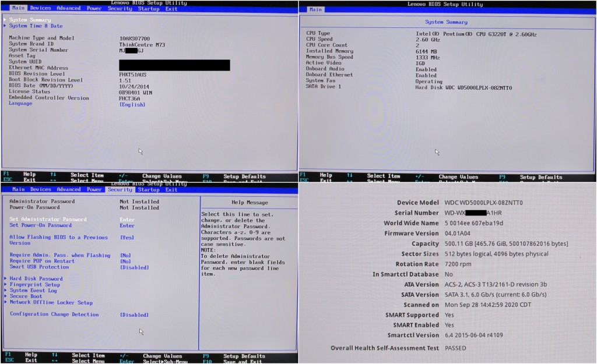Click the System Summary page heading
Screen dimensions: 597x364
click(x=446, y=22)
